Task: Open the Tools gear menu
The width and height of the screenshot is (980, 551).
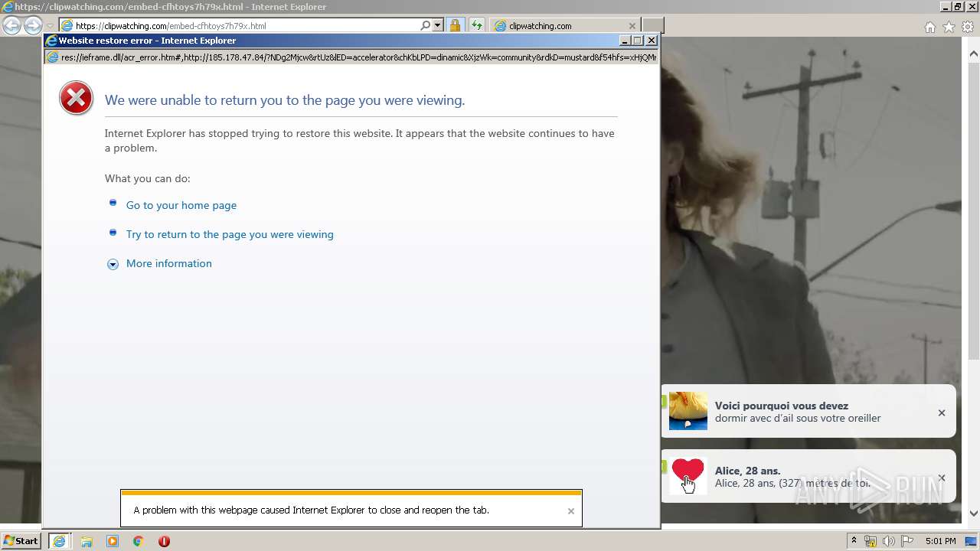Action: tap(968, 27)
